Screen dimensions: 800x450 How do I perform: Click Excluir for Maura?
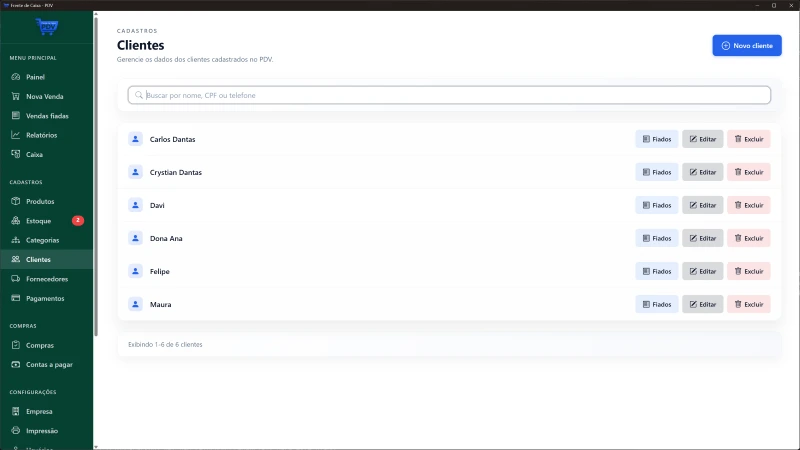click(748, 304)
